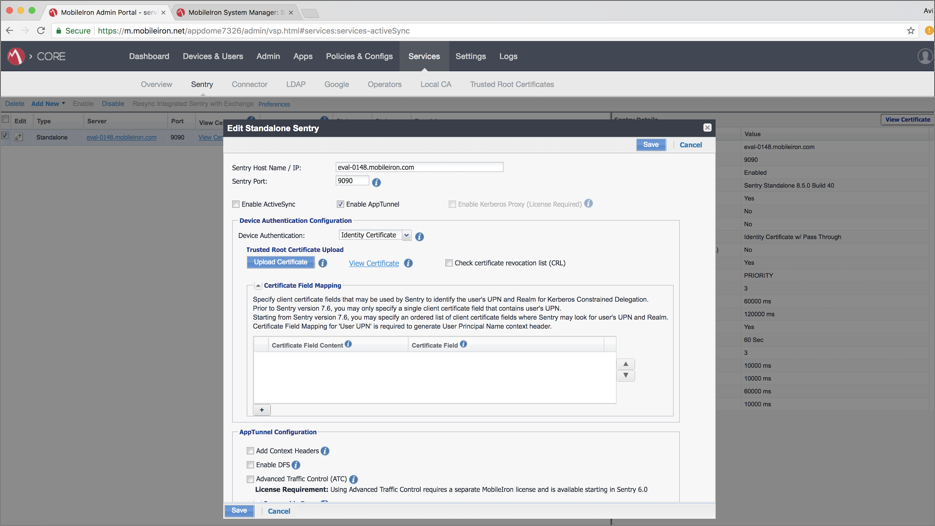Viewport: 935px width, 526px height.
Task: Click the browser address bar URL
Action: 253,30
